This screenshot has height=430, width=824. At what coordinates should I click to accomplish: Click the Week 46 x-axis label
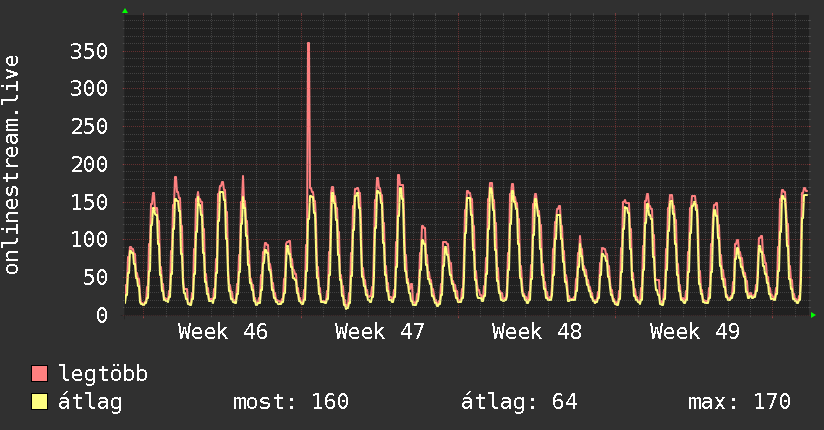point(223,332)
